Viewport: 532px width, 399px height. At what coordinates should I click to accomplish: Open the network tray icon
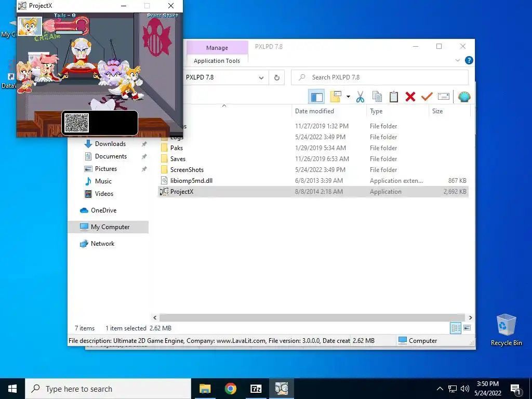(x=453, y=389)
